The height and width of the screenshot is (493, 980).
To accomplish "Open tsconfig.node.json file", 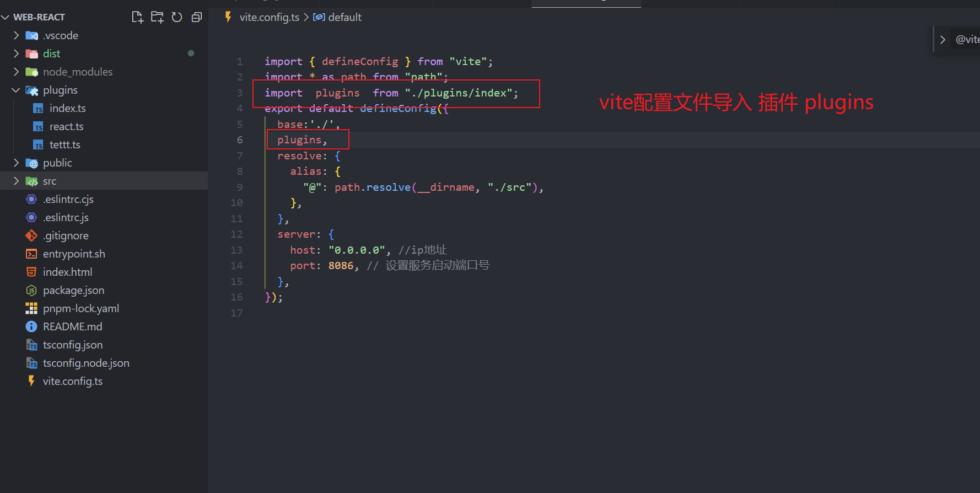I will pos(86,363).
